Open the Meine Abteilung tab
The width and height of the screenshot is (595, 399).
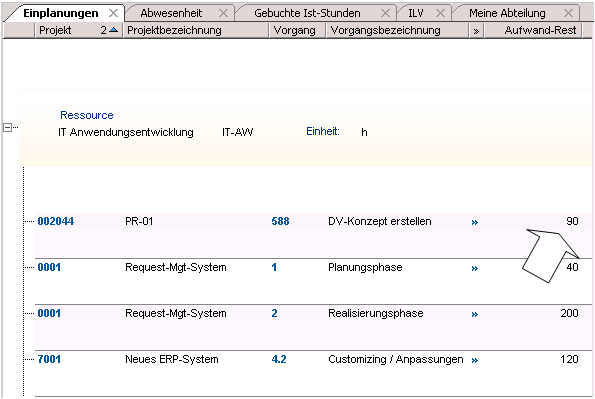(507, 13)
